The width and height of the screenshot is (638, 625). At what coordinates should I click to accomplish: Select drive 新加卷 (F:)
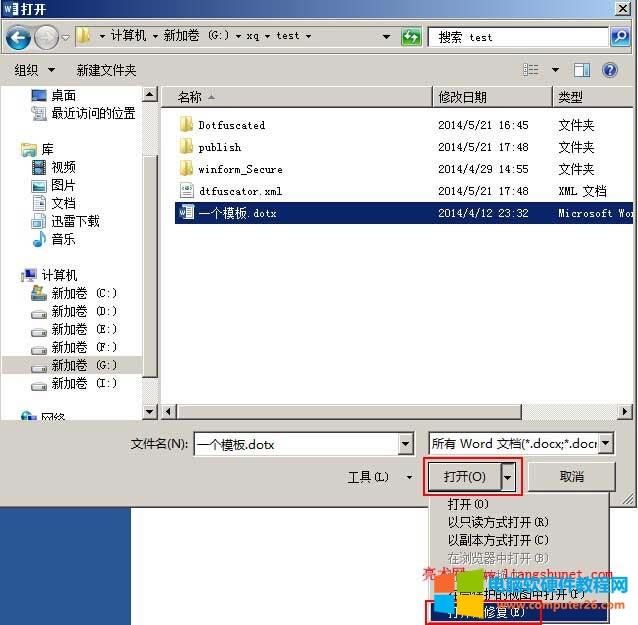point(74,347)
